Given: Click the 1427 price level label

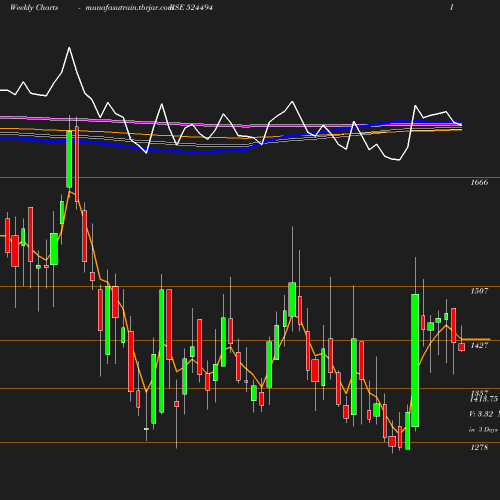Looking at the screenshot, I should pos(479,345).
